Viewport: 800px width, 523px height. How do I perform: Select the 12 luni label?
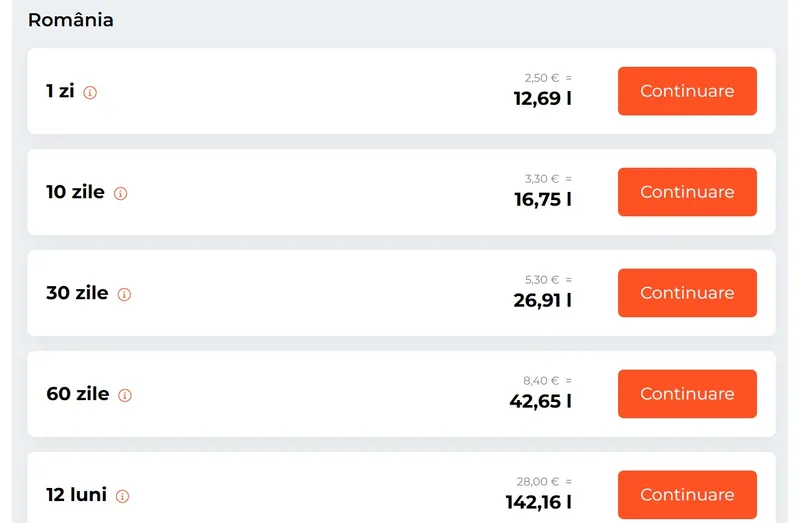pos(76,495)
